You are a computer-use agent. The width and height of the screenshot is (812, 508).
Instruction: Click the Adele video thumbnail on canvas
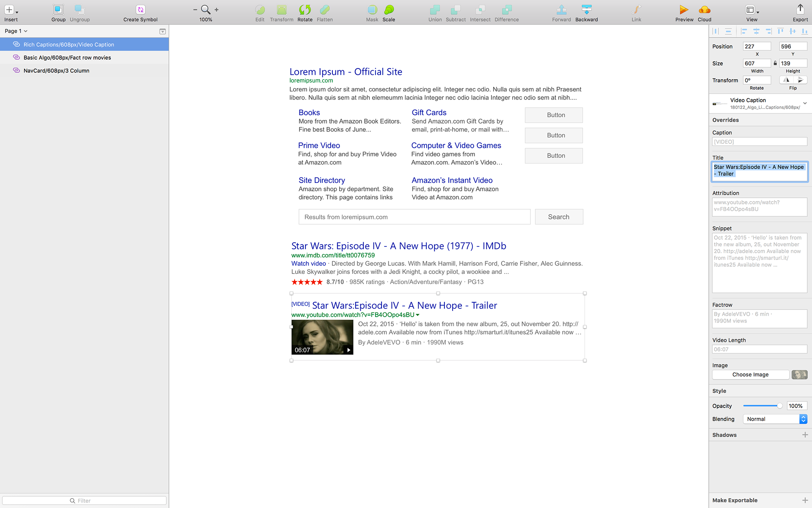point(322,337)
